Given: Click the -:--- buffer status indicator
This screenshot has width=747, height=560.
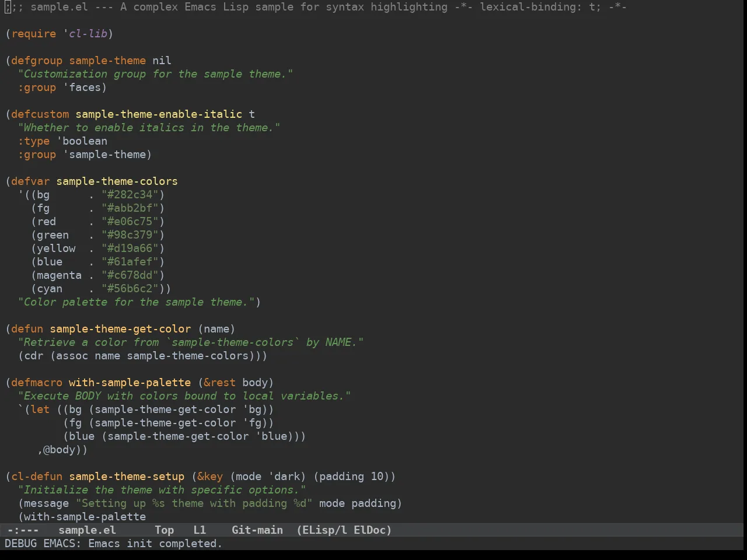Looking at the screenshot, I should point(23,530).
